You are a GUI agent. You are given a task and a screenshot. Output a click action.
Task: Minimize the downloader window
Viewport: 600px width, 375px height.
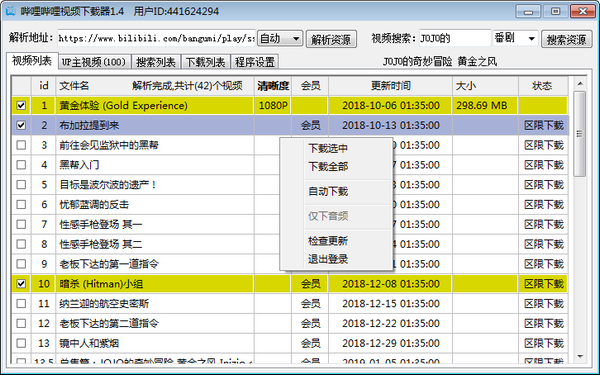528,11
